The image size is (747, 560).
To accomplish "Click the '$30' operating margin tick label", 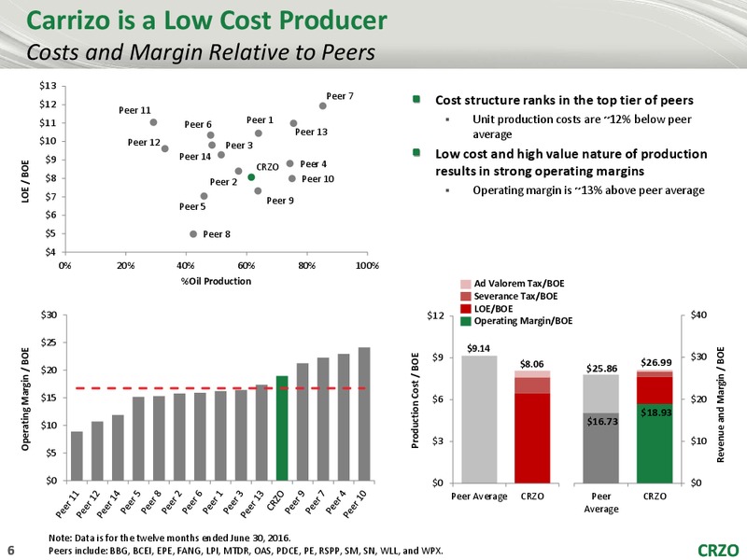I will coord(50,315).
